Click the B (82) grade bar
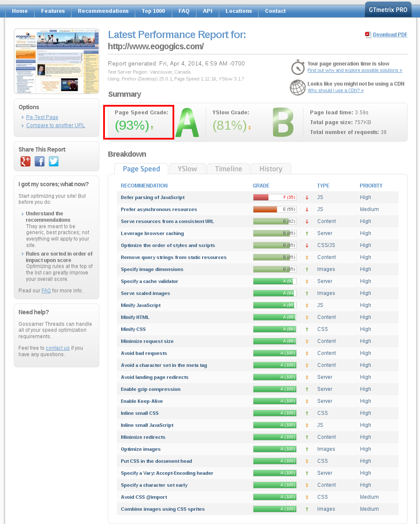 (274, 221)
